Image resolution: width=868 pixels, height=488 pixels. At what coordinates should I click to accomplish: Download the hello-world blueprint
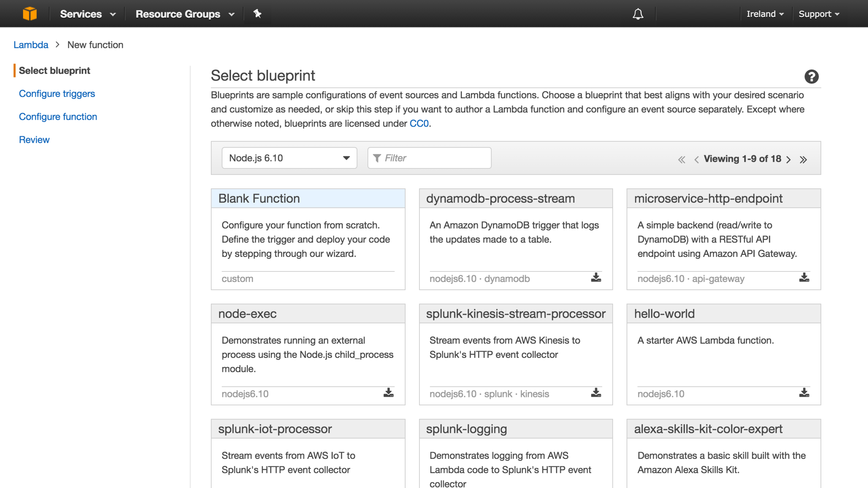pos(804,393)
